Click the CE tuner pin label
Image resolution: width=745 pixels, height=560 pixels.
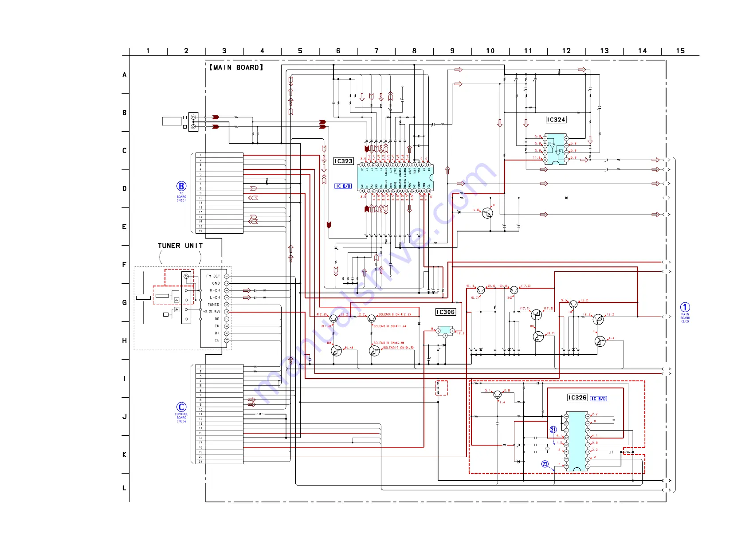pos(217,340)
